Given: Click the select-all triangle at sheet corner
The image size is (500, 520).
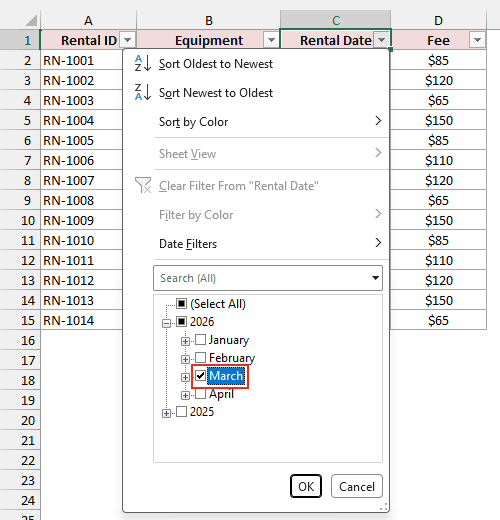Looking at the screenshot, I should (31, 21).
